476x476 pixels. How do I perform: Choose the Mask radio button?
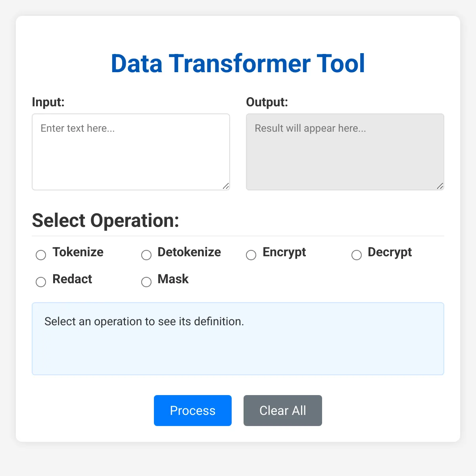pos(146,282)
